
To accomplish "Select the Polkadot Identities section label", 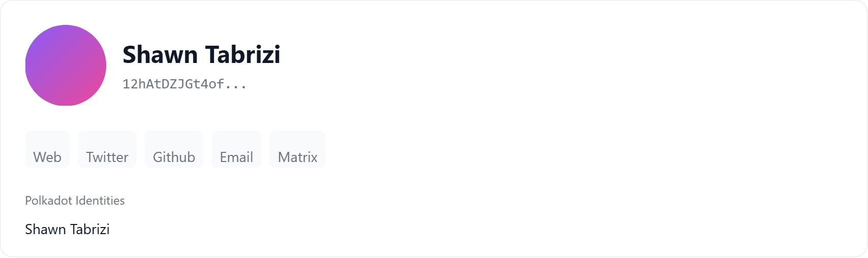I will (x=75, y=201).
